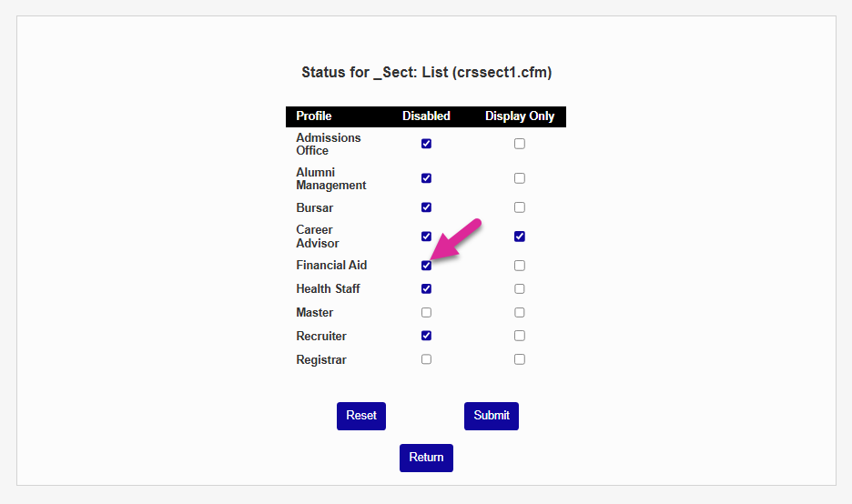Enable Display Only for Alumni Management
This screenshot has width=852, height=504.
pyautogui.click(x=519, y=178)
